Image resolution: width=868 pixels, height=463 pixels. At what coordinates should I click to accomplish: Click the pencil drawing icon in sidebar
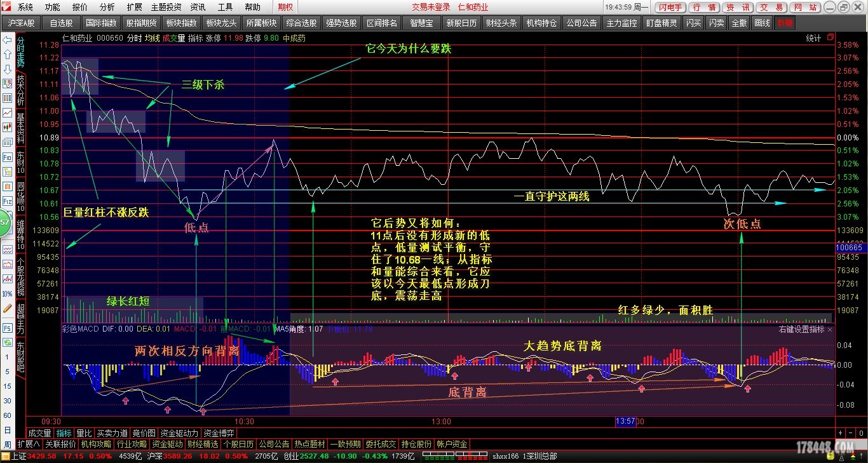coord(7,307)
